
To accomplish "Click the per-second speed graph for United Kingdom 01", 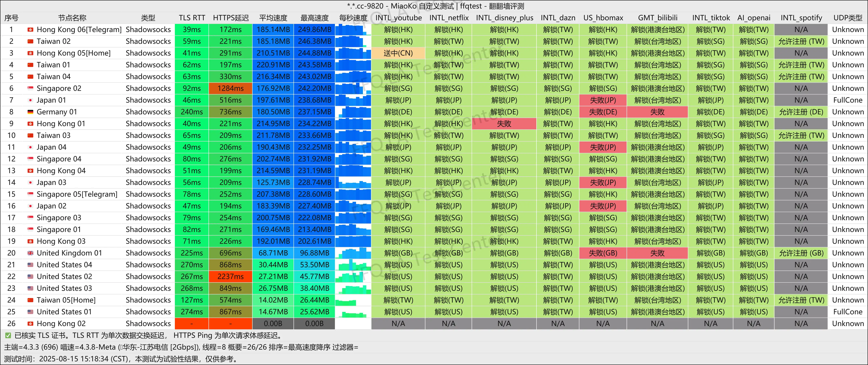I will [353, 253].
